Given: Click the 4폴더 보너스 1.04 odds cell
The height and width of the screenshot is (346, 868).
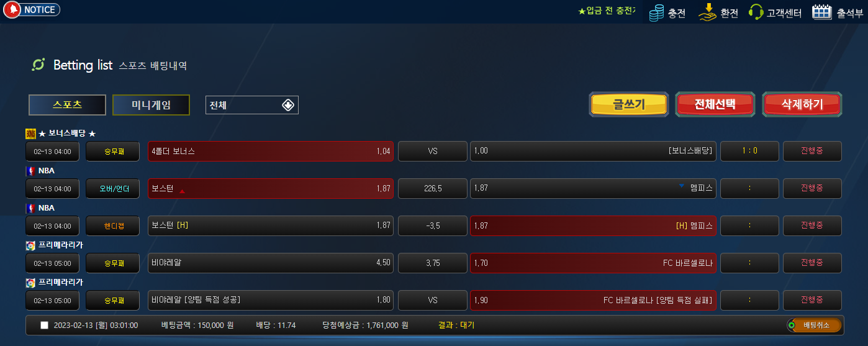Looking at the screenshot, I should pos(271,152).
